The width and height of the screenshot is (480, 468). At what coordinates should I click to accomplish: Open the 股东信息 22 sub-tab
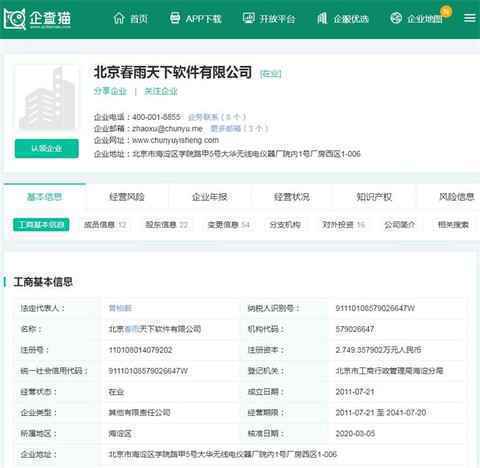point(167,225)
